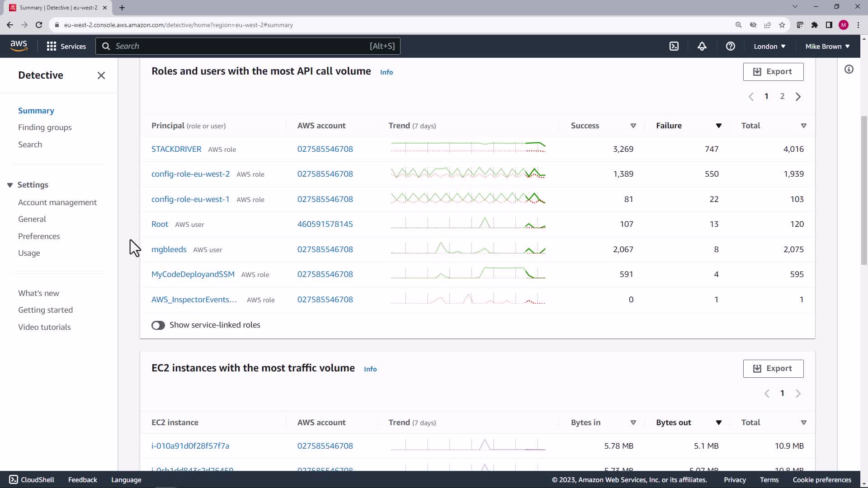Open the notifications bell icon
The width and height of the screenshot is (868, 488).
tap(702, 46)
